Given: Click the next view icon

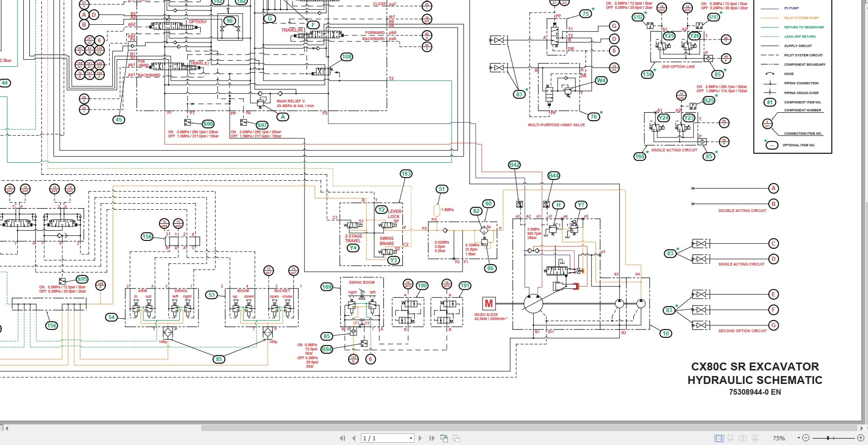Looking at the screenshot, I should (x=456, y=438).
